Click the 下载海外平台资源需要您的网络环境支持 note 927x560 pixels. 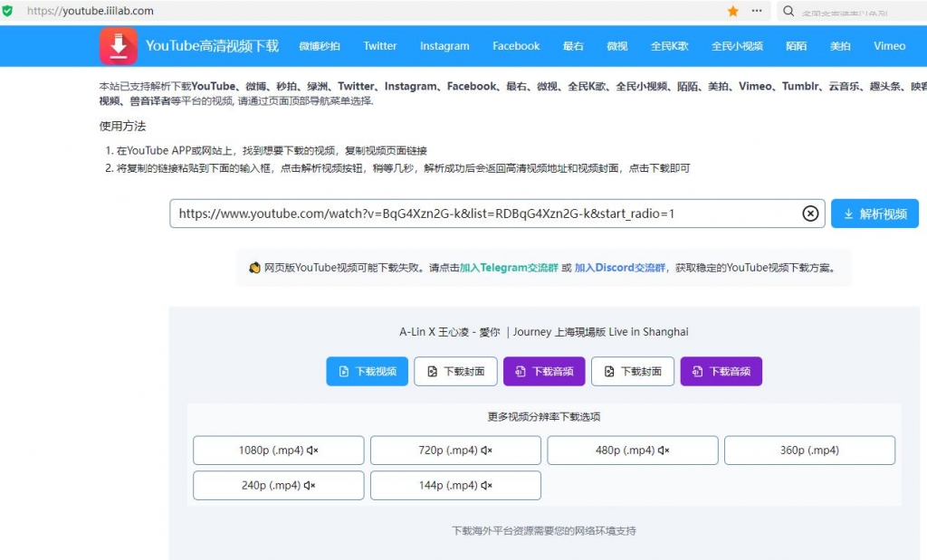tap(544, 530)
